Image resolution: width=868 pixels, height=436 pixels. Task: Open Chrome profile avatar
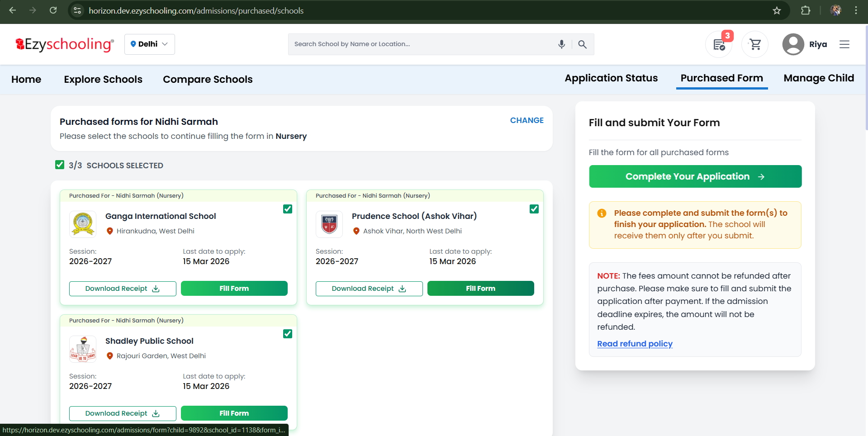coord(835,10)
